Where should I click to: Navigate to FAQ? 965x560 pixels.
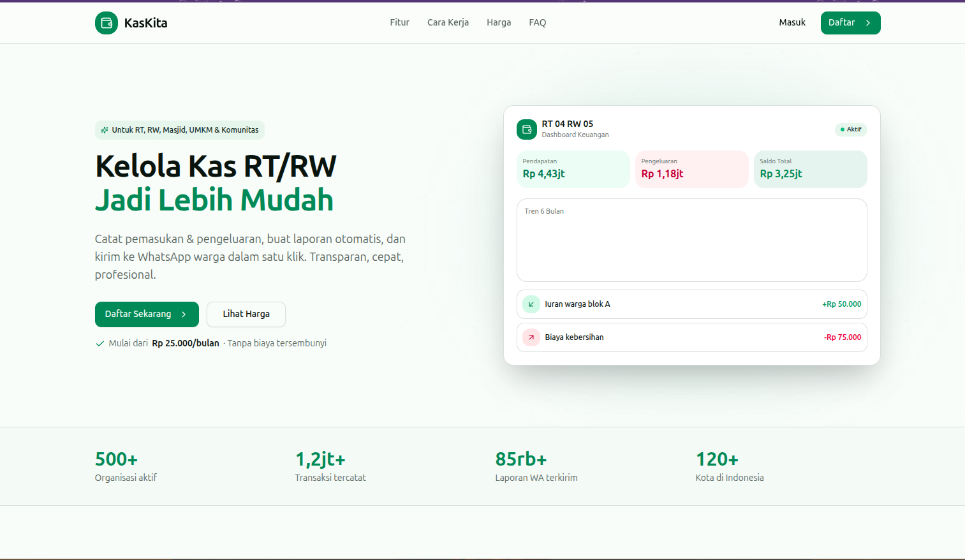[538, 22]
